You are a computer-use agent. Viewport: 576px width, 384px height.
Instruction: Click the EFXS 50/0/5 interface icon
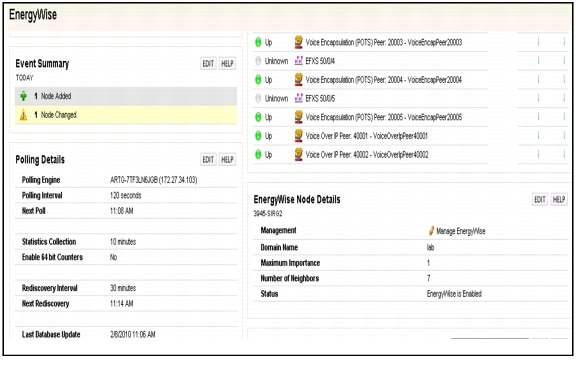click(x=299, y=98)
